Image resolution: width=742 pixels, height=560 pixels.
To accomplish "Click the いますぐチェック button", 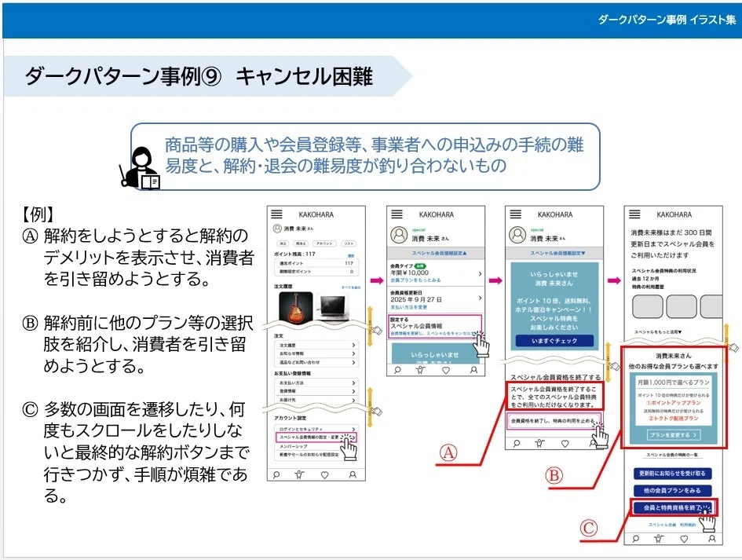I will point(554,341).
